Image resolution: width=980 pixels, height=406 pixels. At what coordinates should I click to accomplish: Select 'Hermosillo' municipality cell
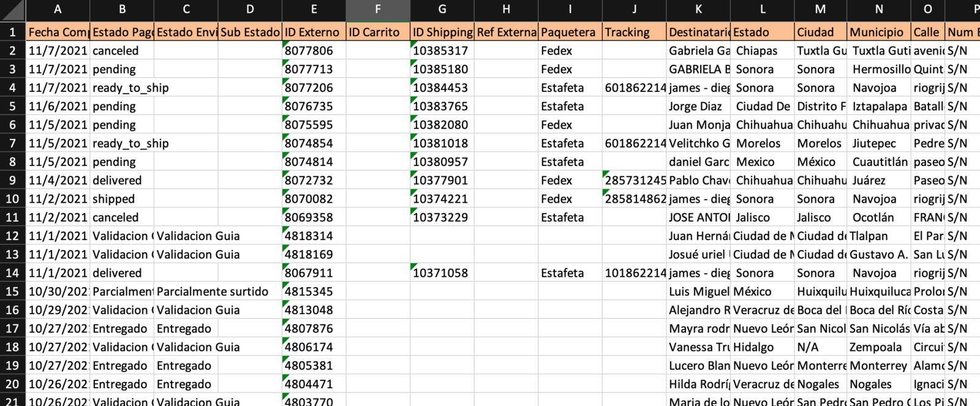click(x=879, y=69)
